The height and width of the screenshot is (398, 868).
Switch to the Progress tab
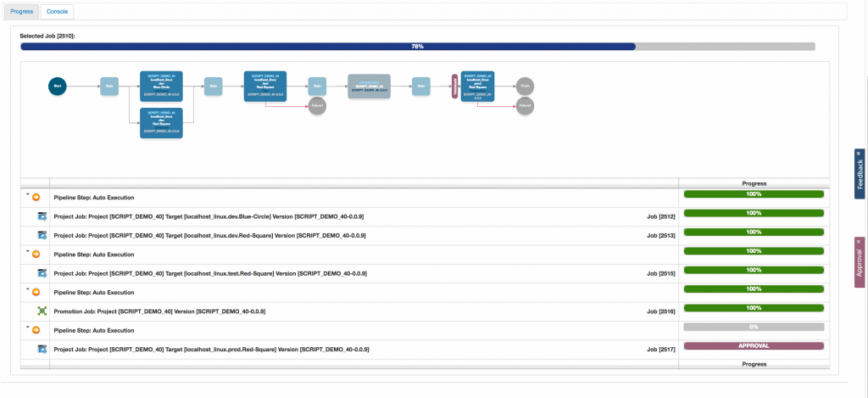[x=21, y=11]
